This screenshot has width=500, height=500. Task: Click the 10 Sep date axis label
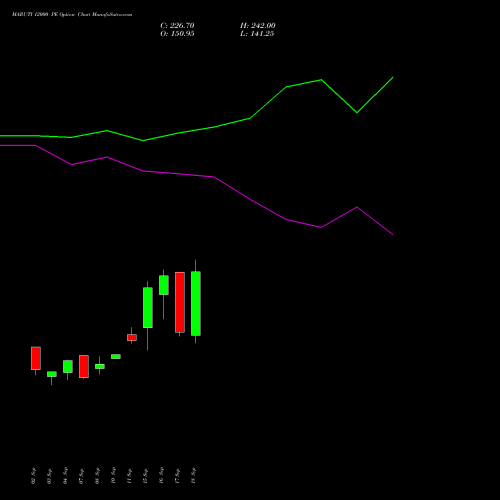point(113,476)
